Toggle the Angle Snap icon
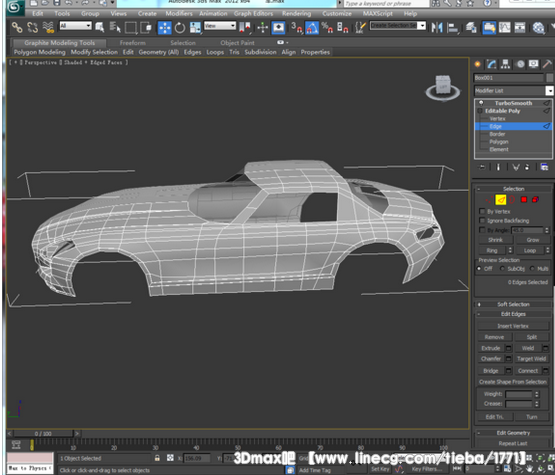 (x=312, y=28)
